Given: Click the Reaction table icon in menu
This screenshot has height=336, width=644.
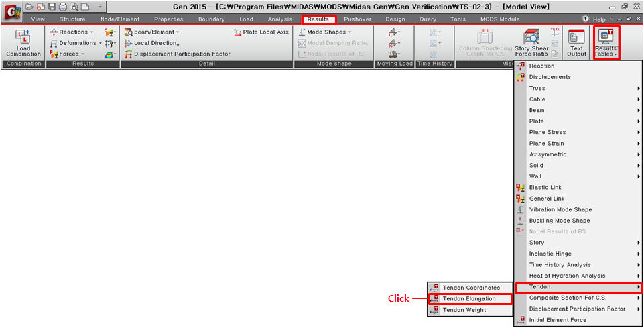Looking at the screenshot, I should pyautogui.click(x=521, y=66).
